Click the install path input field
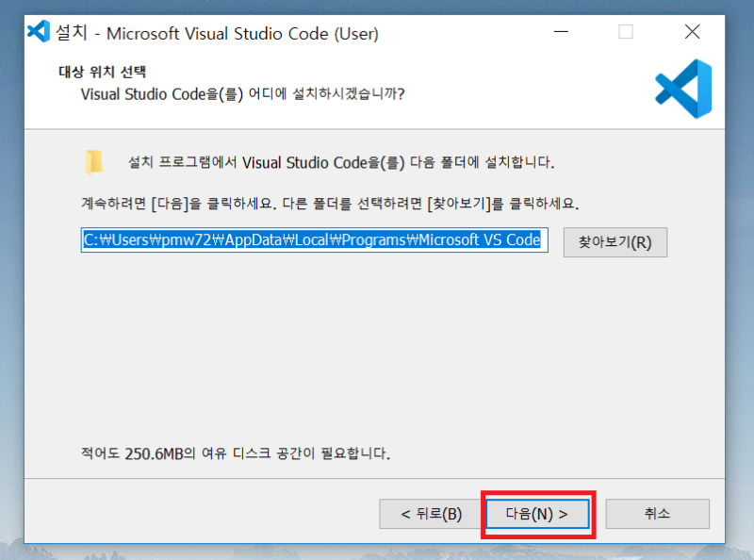This screenshot has width=754, height=560. (x=315, y=239)
